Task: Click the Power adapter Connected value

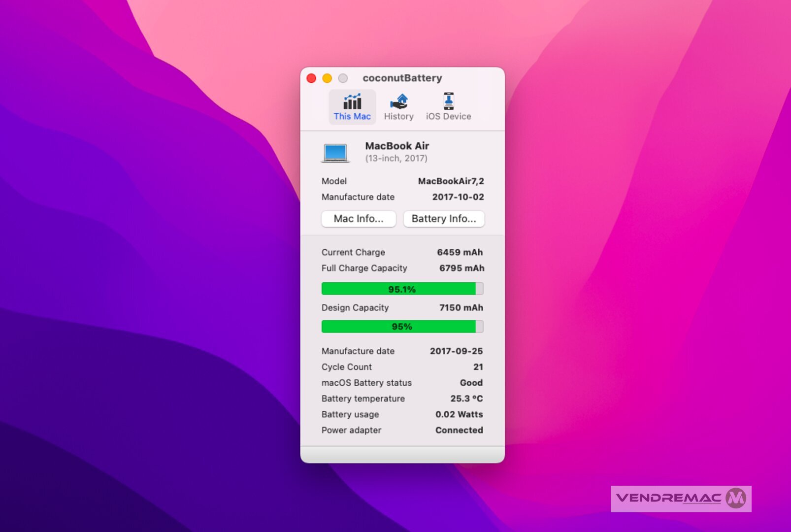Action: click(x=459, y=430)
